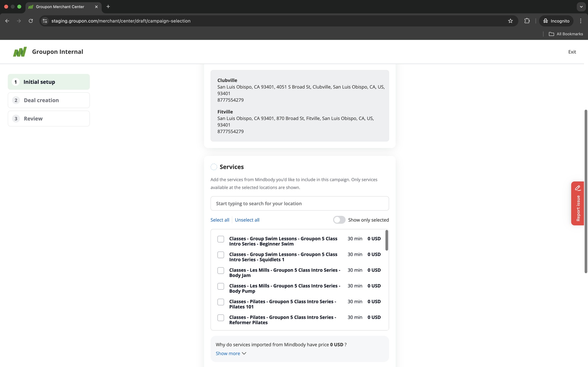View site information icon in address bar
Viewport: 588px width, 367px height.
click(45, 21)
